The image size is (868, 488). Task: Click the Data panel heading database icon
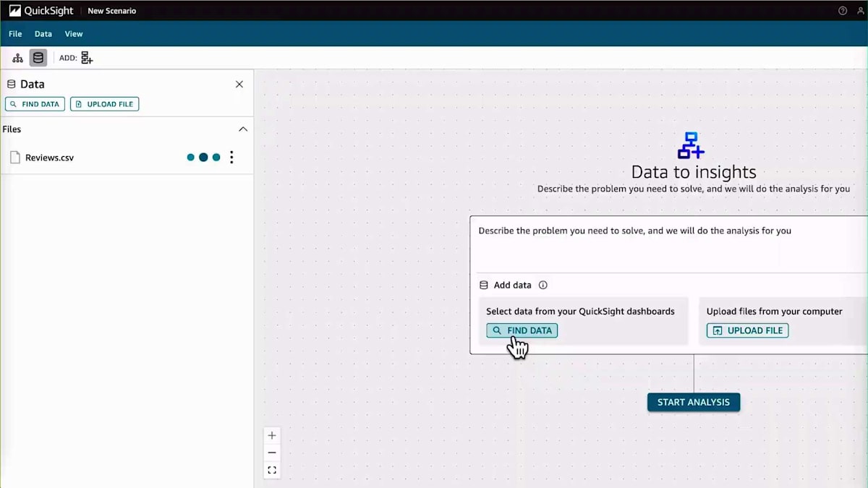(12, 85)
